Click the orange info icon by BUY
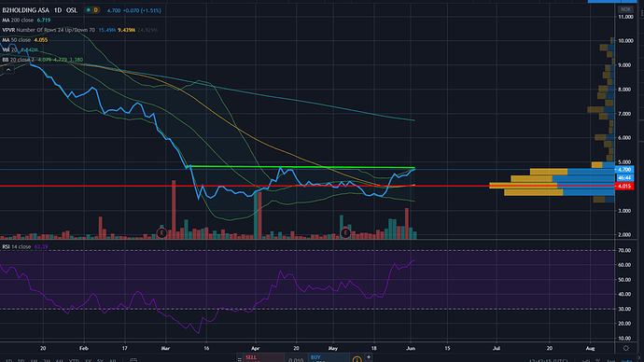The image size is (644, 362). pos(357,359)
